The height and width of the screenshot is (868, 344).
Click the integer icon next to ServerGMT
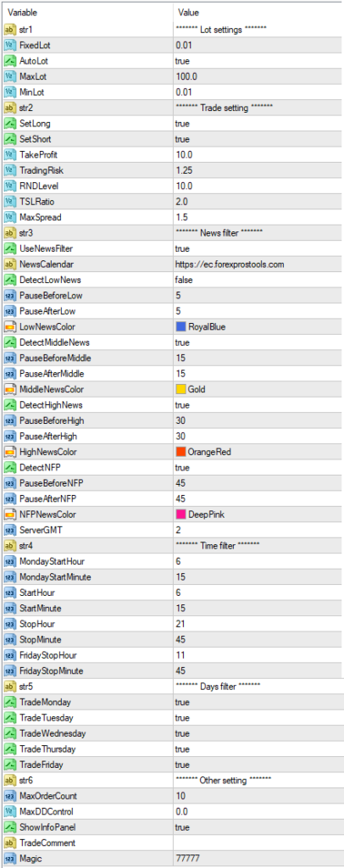click(x=9, y=531)
